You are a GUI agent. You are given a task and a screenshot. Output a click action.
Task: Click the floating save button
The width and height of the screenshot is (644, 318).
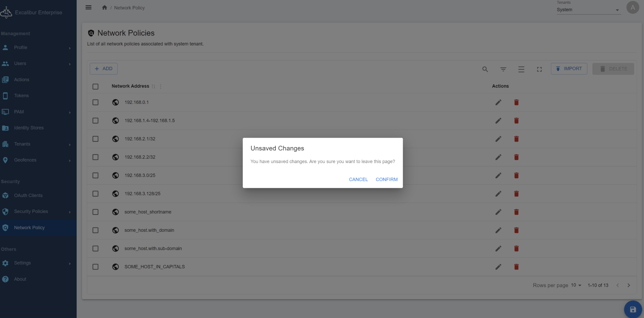point(633,310)
